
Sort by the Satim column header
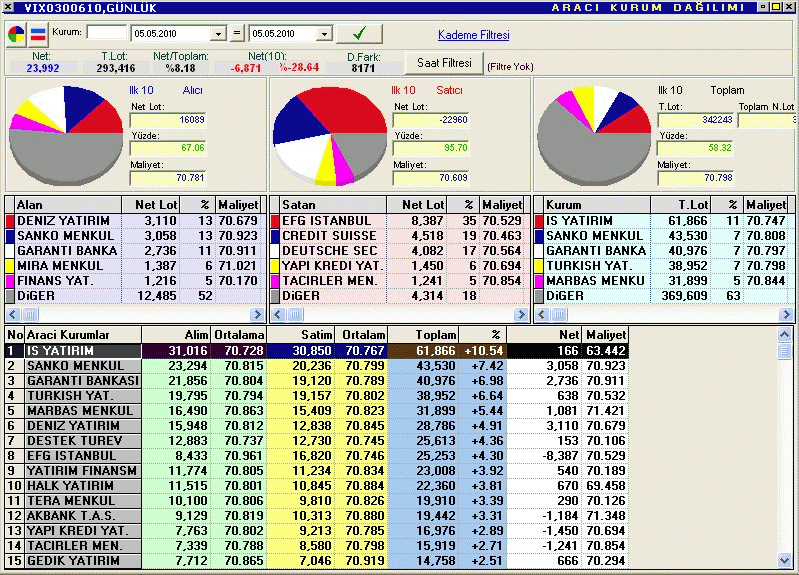[x=301, y=335]
